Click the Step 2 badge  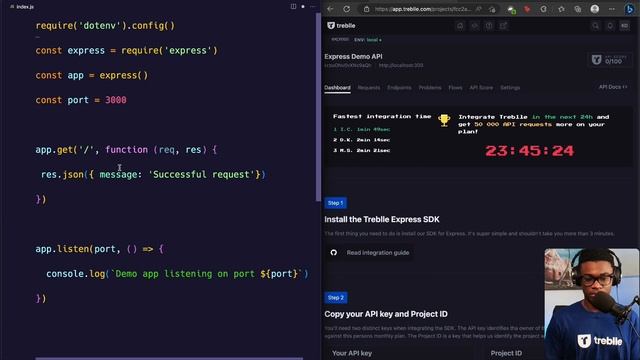point(336,298)
